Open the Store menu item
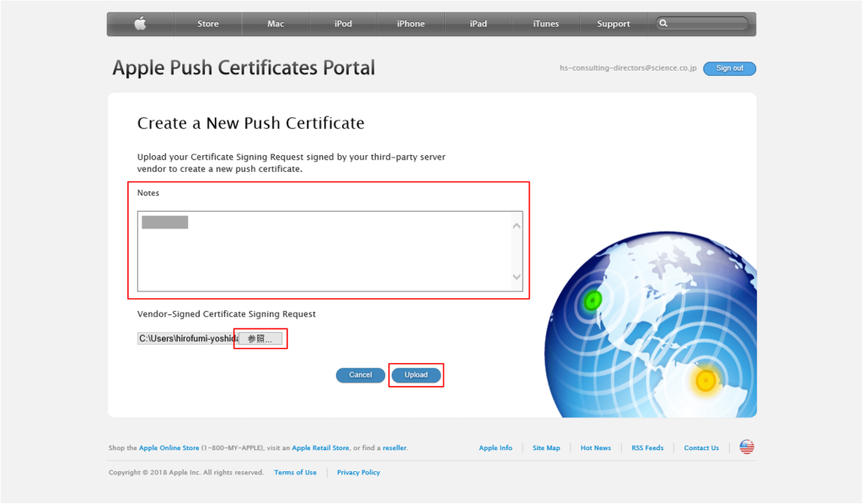 point(208,24)
